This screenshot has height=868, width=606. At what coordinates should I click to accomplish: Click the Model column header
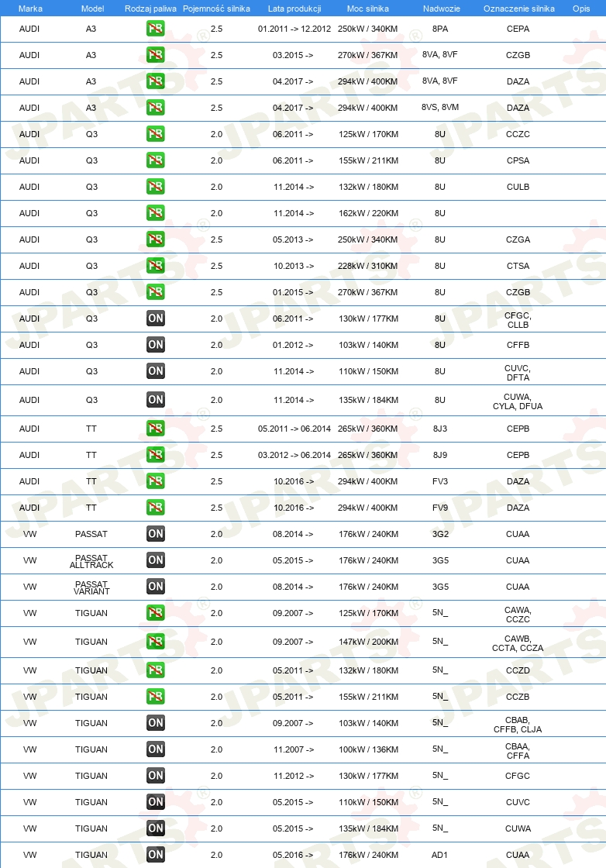point(92,9)
